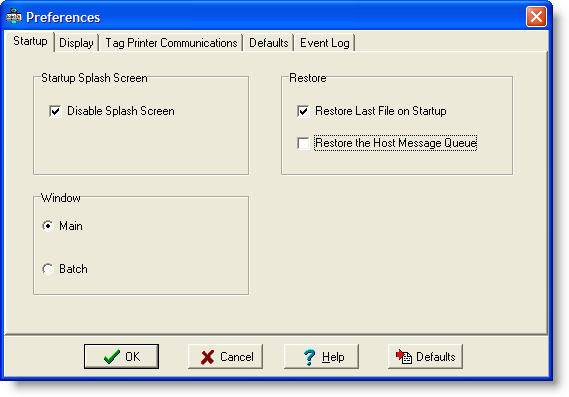Open Help from the bottom button
Screen dimensions: 569x397
click(x=321, y=357)
